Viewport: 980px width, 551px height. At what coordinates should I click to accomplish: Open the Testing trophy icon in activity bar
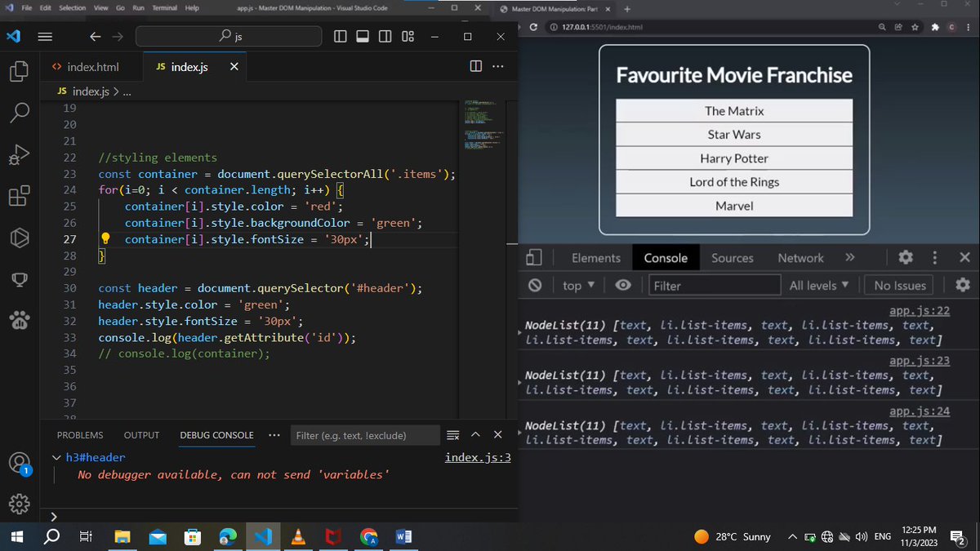coord(20,279)
